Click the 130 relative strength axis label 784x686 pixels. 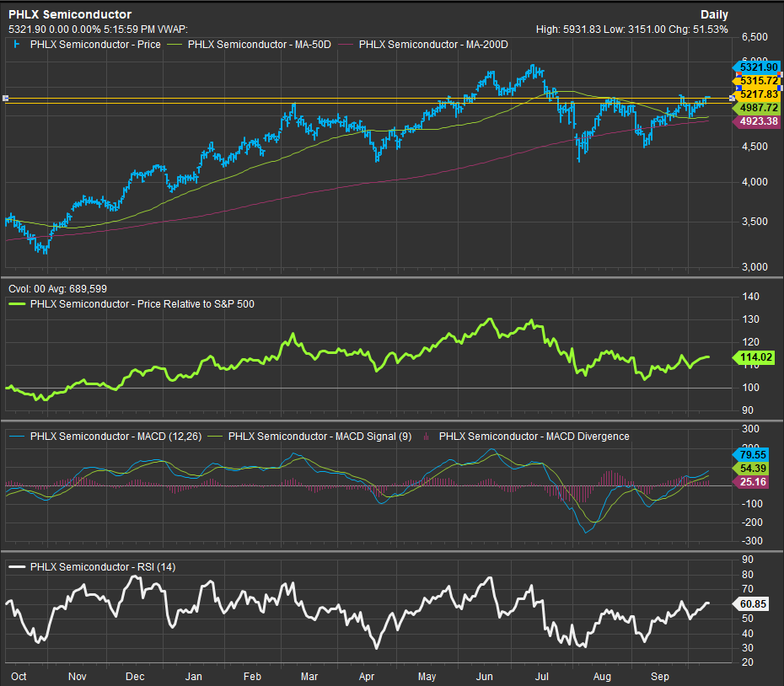pos(750,319)
